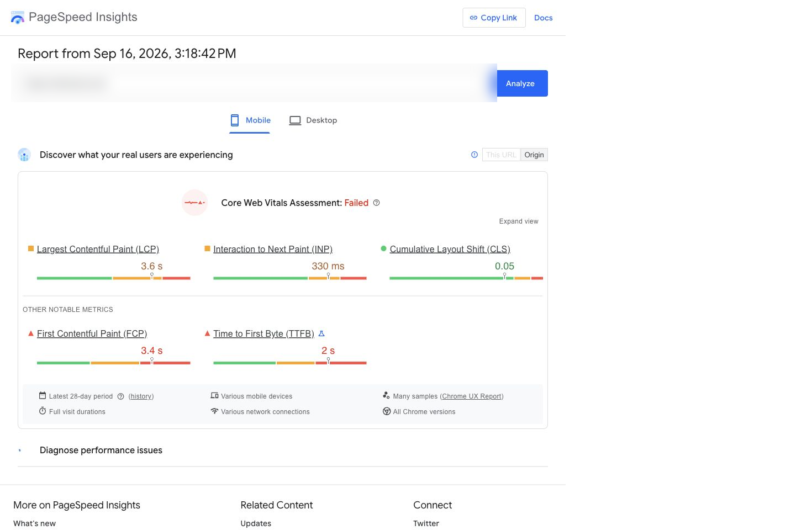Select the This URL toggle option
The height and width of the screenshot is (530, 812).
[x=501, y=155]
